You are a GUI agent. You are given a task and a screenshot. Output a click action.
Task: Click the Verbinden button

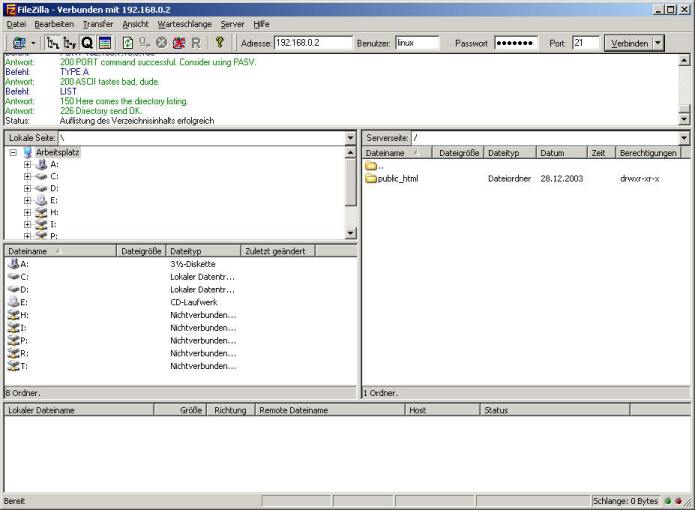tap(627, 43)
